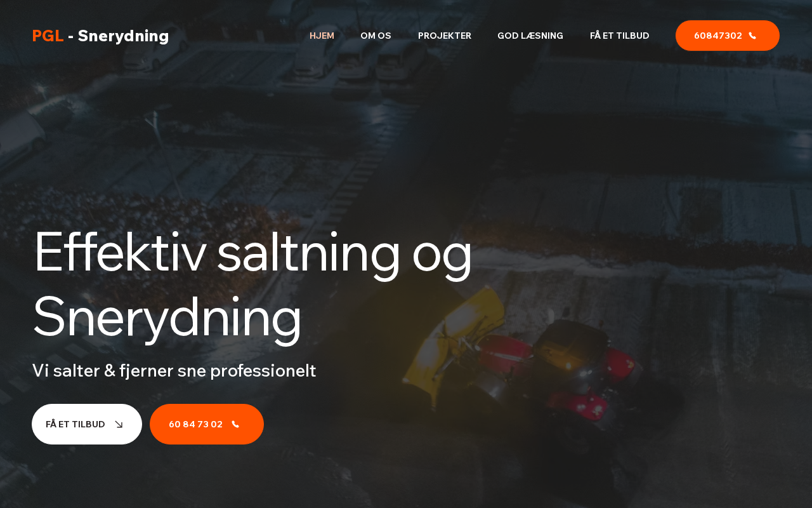Image resolution: width=812 pixels, height=508 pixels.
Task: Click the orange PGL logo text
Action: (x=48, y=36)
